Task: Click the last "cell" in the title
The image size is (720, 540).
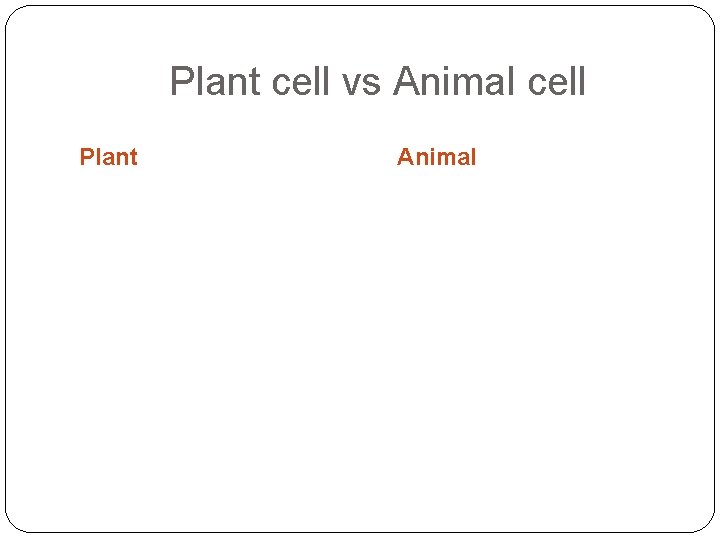Action: 556,81
